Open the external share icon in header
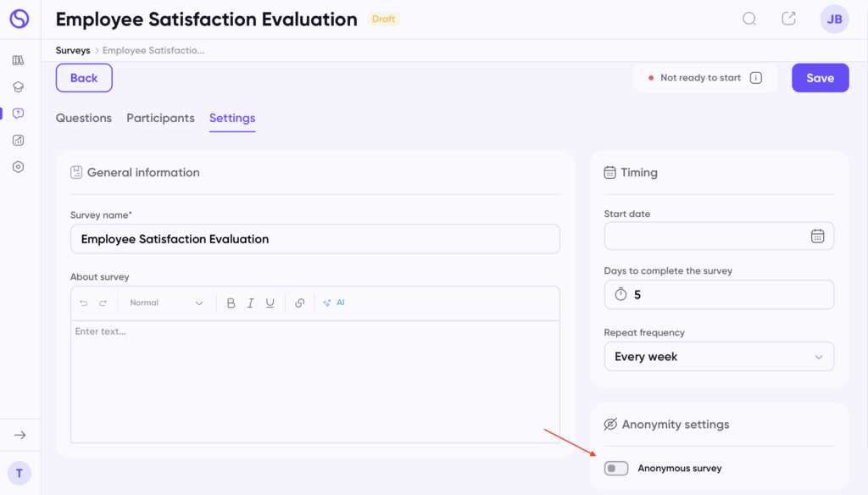Screen dimensions: 868x495 tap(788, 19)
